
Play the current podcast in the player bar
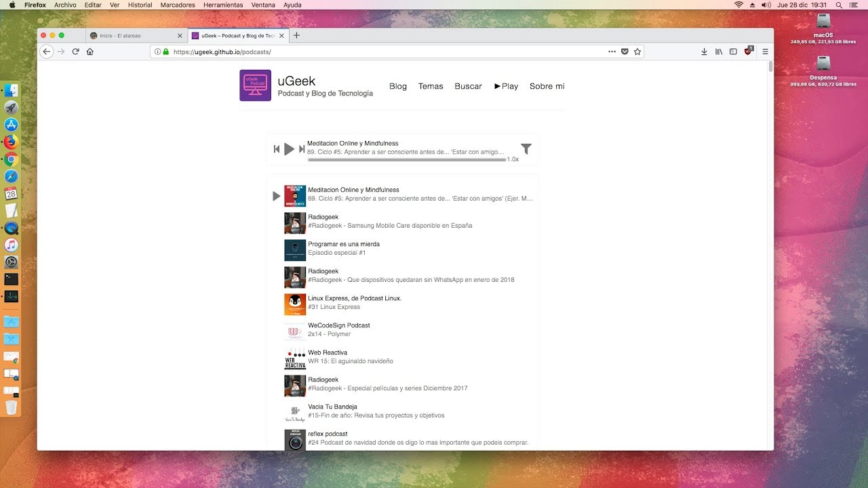pos(290,149)
